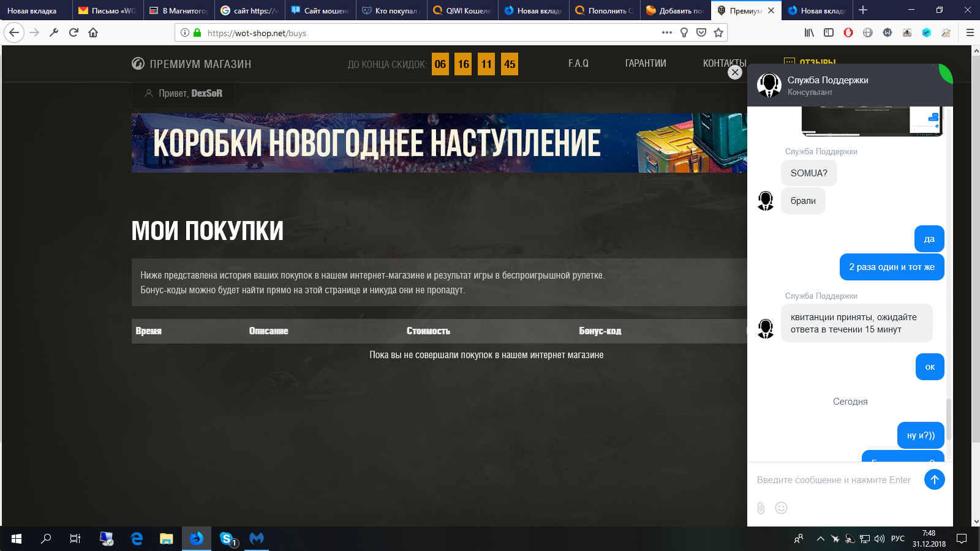
Task: Go to browser Home page
Action: (93, 32)
